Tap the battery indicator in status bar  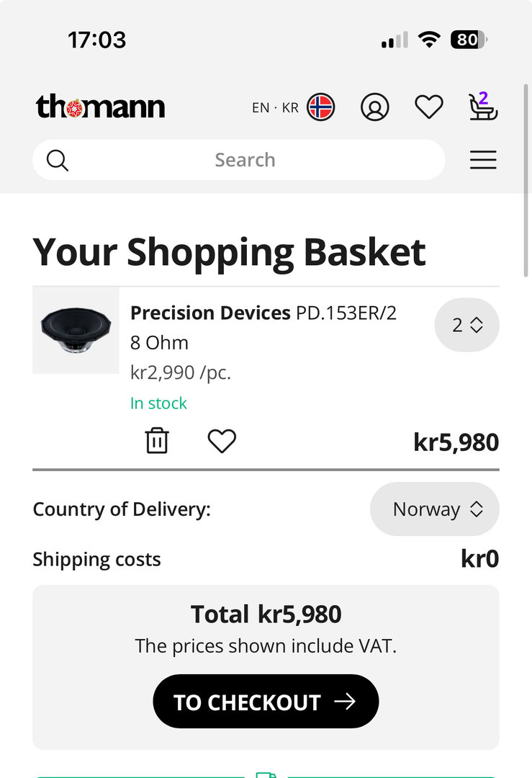tap(469, 40)
